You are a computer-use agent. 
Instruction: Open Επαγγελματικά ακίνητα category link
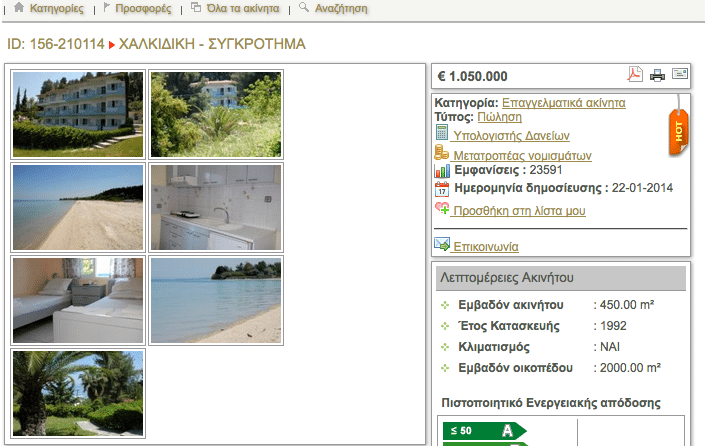coord(563,103)
